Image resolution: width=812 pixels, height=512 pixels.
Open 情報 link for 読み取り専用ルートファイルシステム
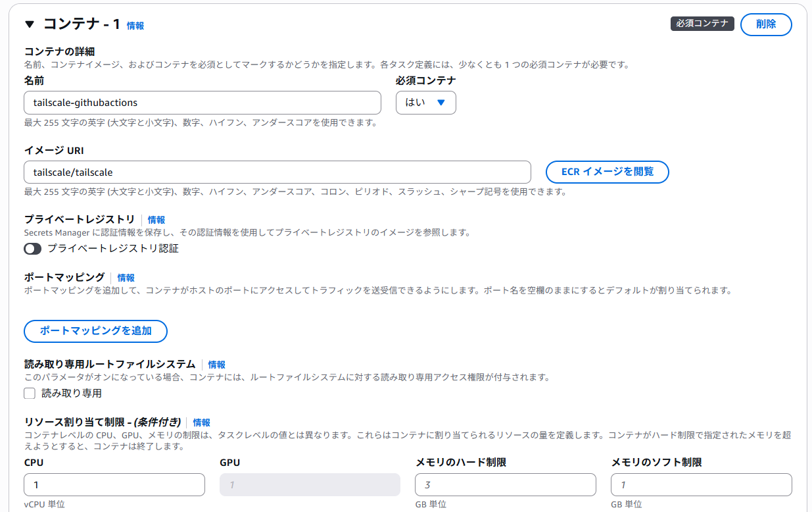(x=216, y=364)
